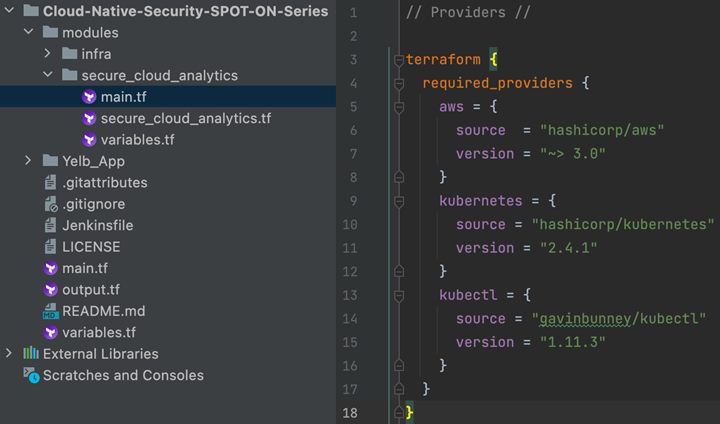Fold the terraform block in gutter
This screenshot has width=720, height=424.
pos(399,60)
